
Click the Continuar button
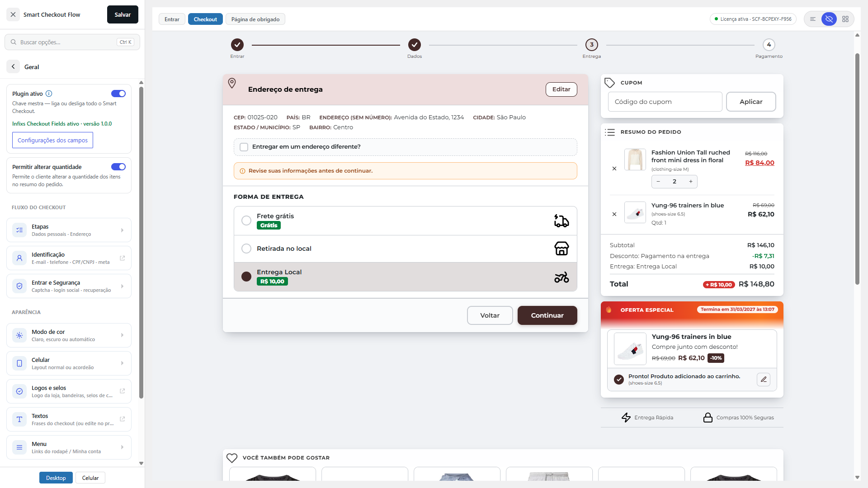pyautogui.click(x=547, y=315)
